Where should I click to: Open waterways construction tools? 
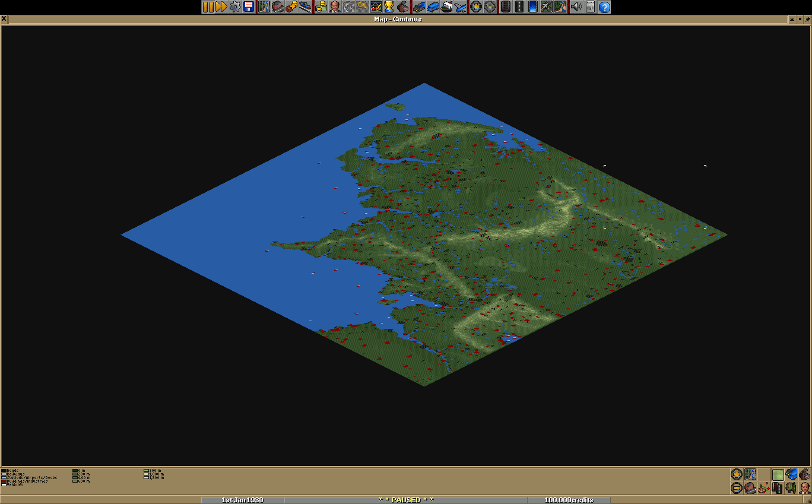532,7
